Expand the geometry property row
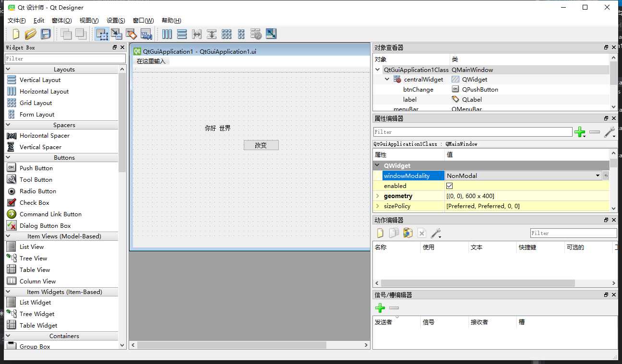 [378, 196]
